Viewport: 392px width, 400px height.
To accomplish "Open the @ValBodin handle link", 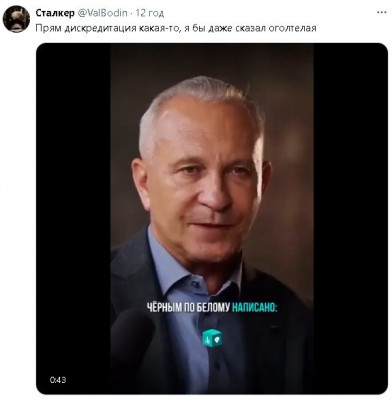I will (102, 13).
